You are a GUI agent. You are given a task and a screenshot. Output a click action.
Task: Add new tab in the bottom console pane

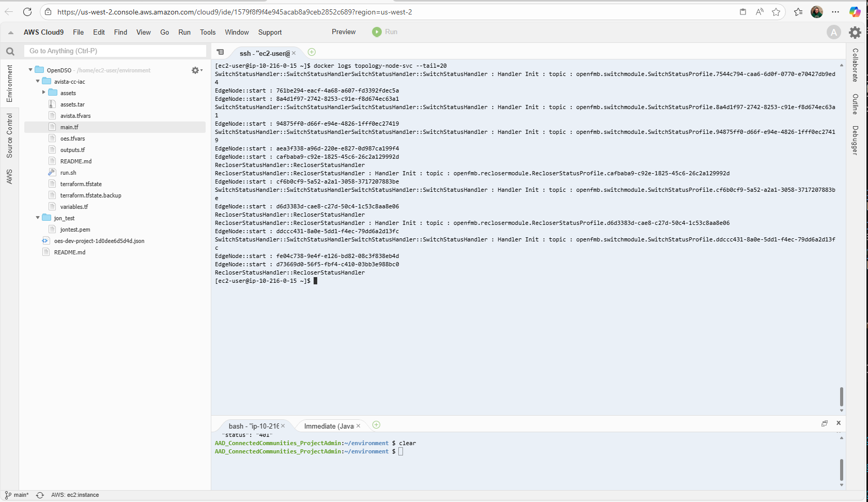click(376, 425)
